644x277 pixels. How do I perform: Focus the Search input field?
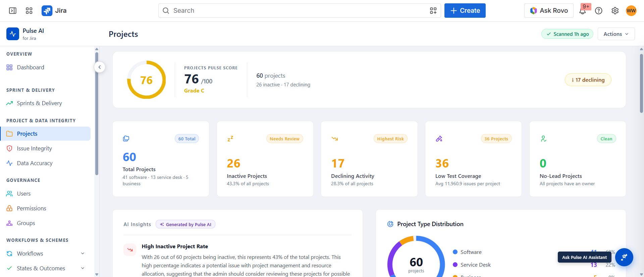point(300,11)
